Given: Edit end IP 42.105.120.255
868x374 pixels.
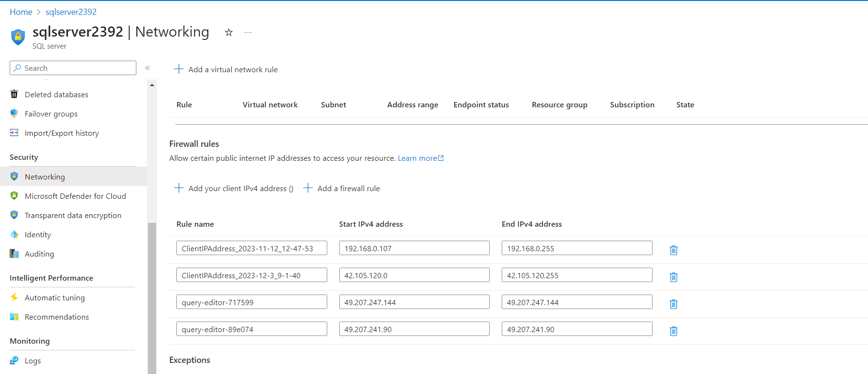Looking at the screenshot, I should [577, 275].
